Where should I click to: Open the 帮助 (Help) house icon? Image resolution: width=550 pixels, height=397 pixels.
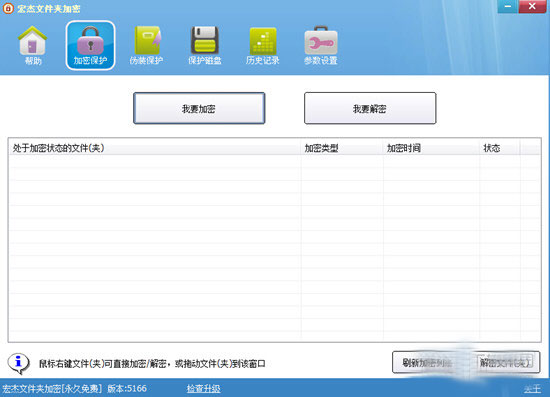[x=33, y=46]
